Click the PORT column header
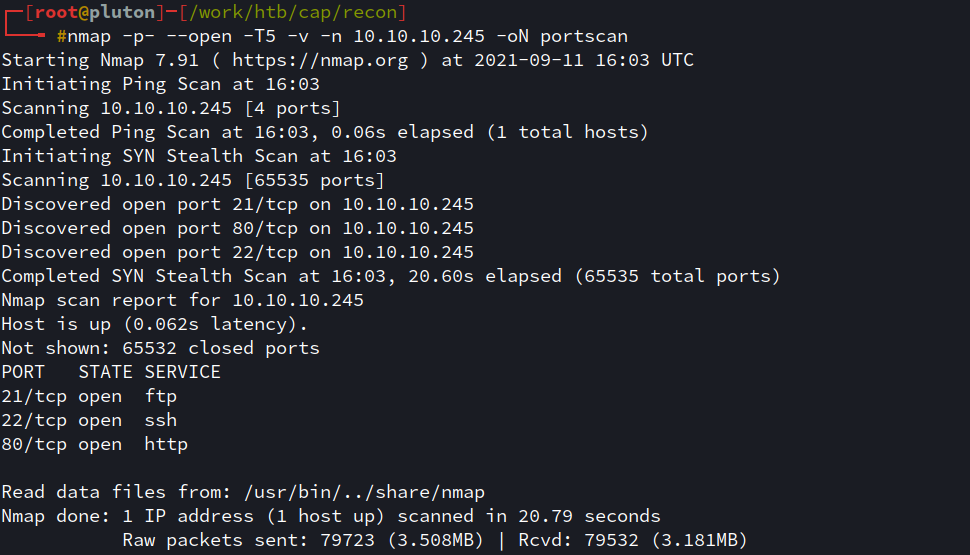This screenshot has width=970, height=555. click(x=23, y=372)
